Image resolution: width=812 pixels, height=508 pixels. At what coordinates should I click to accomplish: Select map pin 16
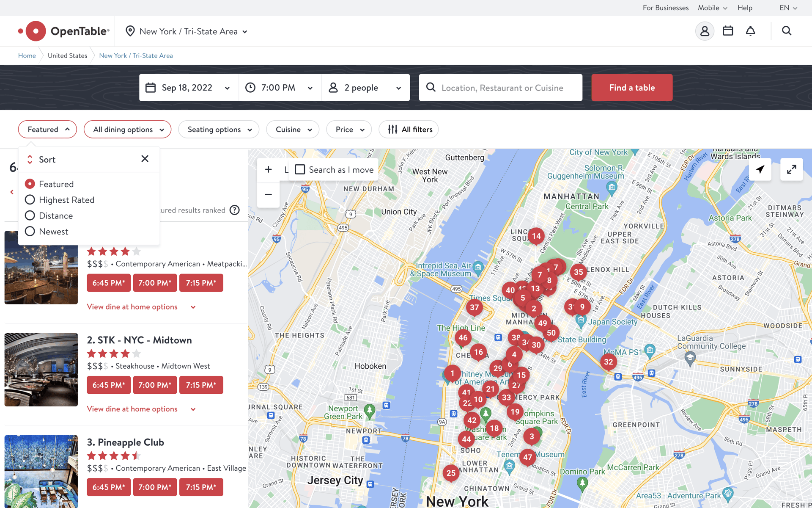(x=478, y=352)
